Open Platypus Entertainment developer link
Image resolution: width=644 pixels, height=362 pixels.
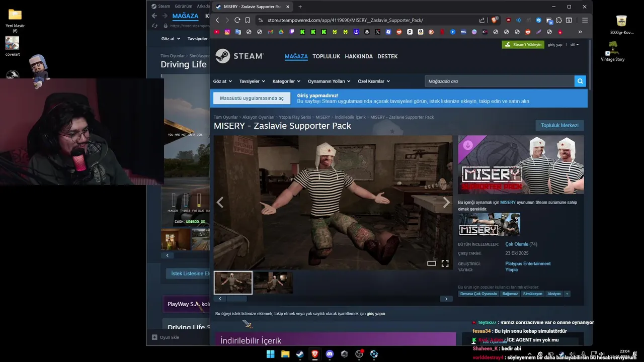coord(528,263)
